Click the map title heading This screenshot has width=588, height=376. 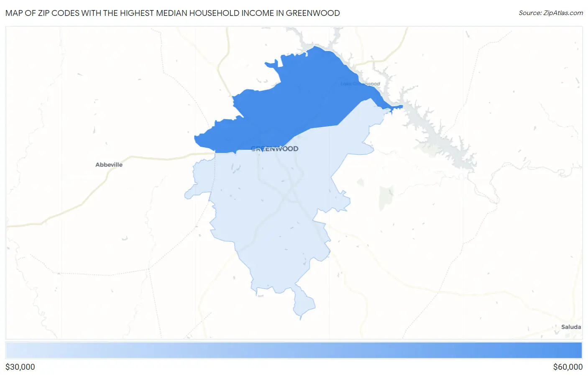tap(173, 13)
